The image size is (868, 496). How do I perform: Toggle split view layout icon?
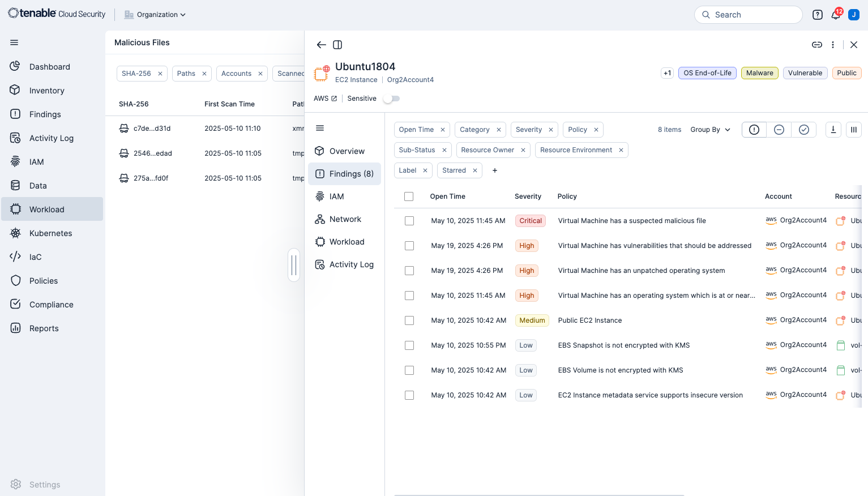click(337, 45)
